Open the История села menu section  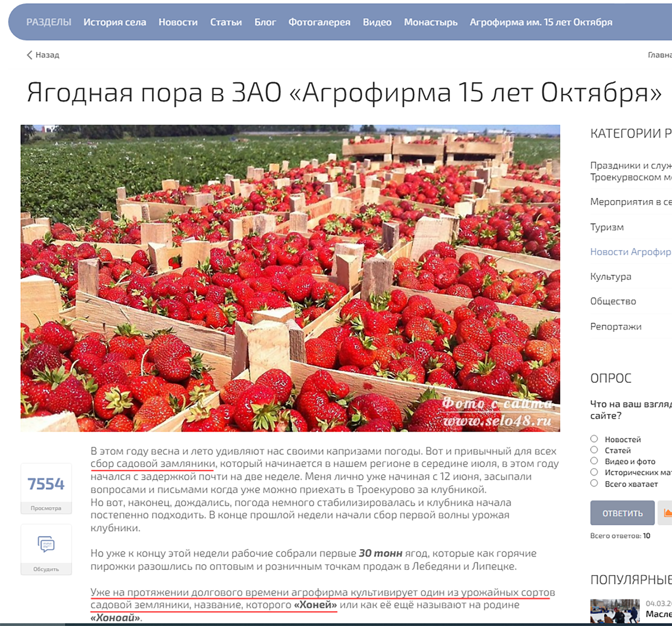115,22
